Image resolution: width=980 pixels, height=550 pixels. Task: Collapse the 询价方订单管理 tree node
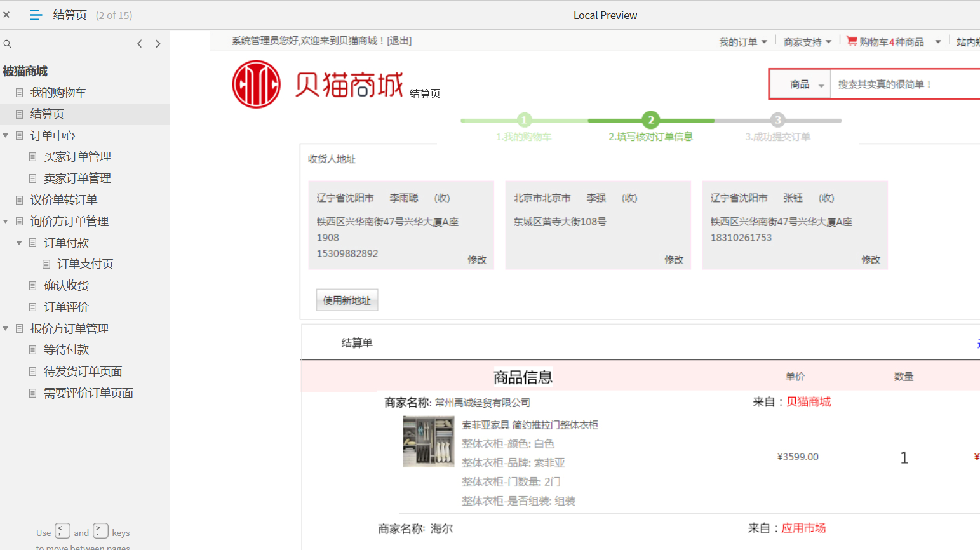(x=6, y=221)
